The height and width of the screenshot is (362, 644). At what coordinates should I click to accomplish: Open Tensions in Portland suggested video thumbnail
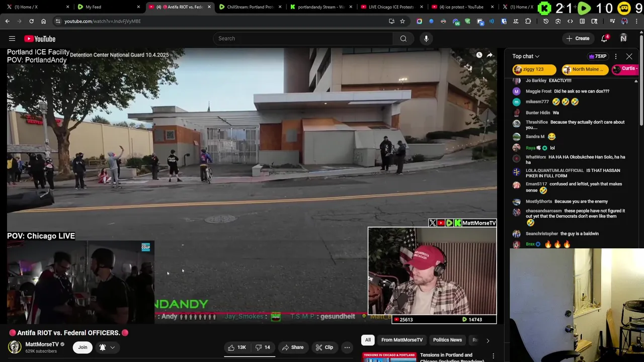click(389, 357)
